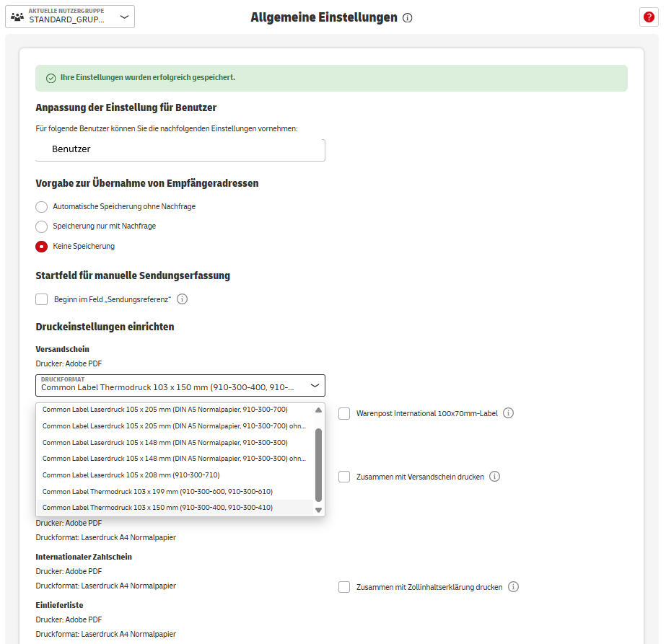Click info icon next to Sendungsreferenz checkbox
666x644 pixels.
pyautogui.click(x=183, y=299)
